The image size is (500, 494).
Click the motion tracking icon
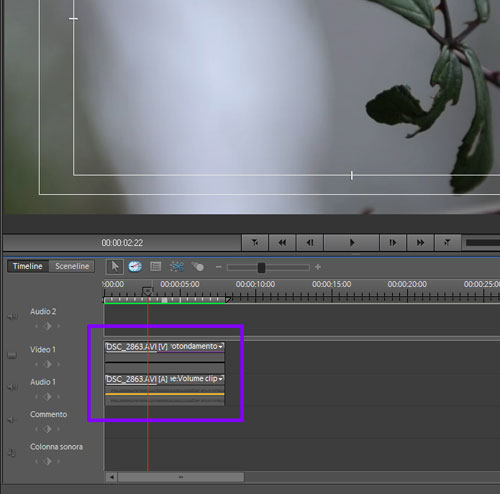(198, 267)
